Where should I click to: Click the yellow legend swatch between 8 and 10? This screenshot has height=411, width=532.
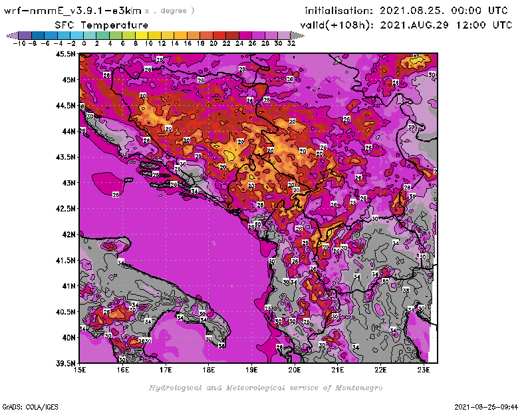pyautogui.click(x=142, y=35)
